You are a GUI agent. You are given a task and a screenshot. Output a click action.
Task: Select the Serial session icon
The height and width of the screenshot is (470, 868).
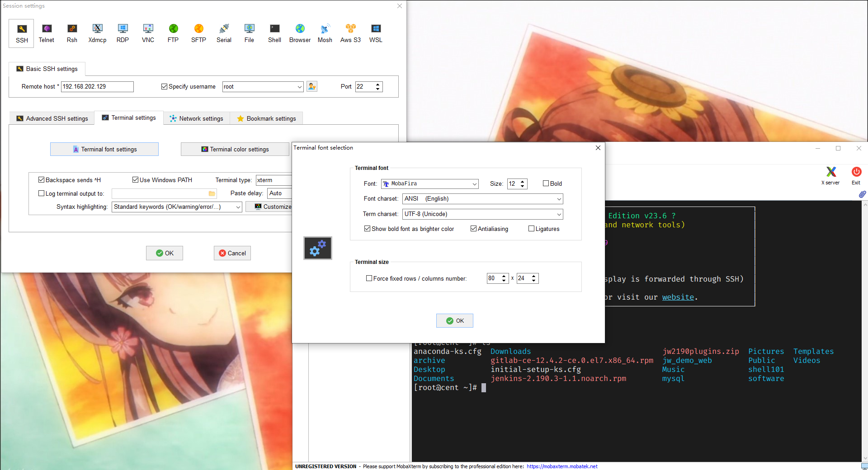click(224, 33)
